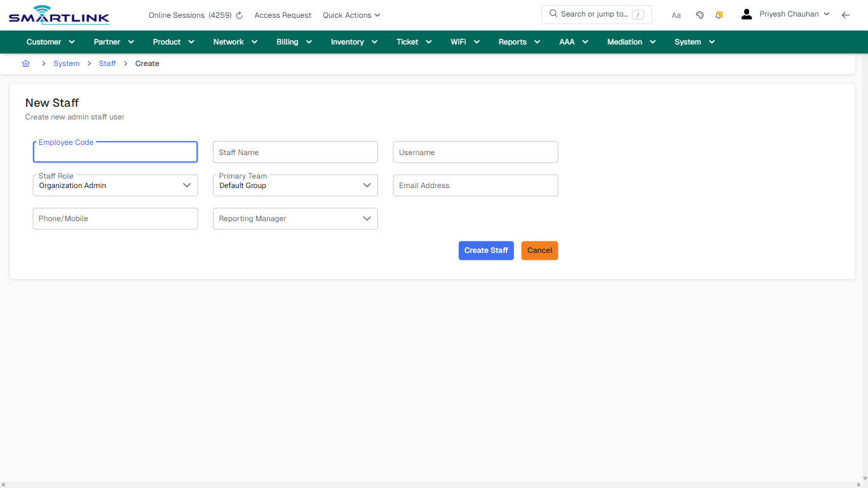The width and height of the screenshot is (868, 488).
Task: Click the Cancel button
Action: 539,250
